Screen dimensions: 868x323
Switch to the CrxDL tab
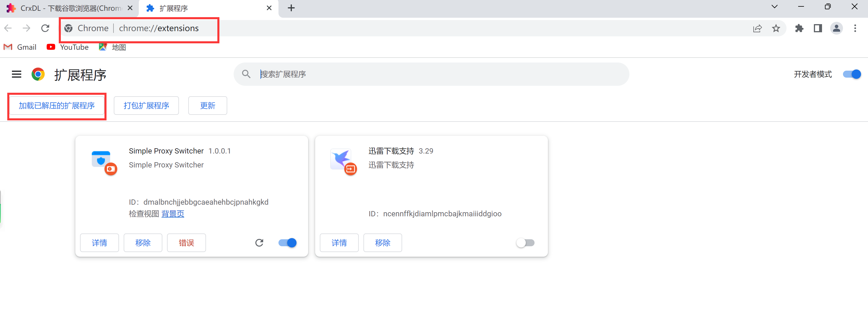[68, 8]
